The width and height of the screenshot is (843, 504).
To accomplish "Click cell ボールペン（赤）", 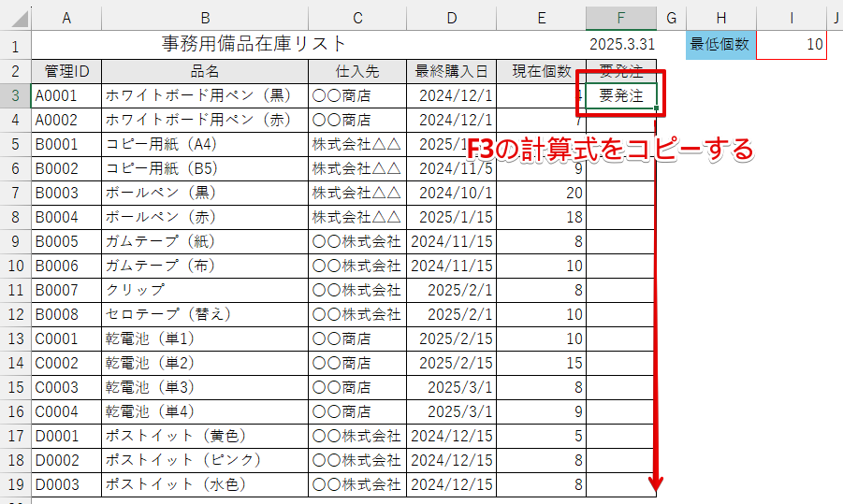I will coord(205,217).
